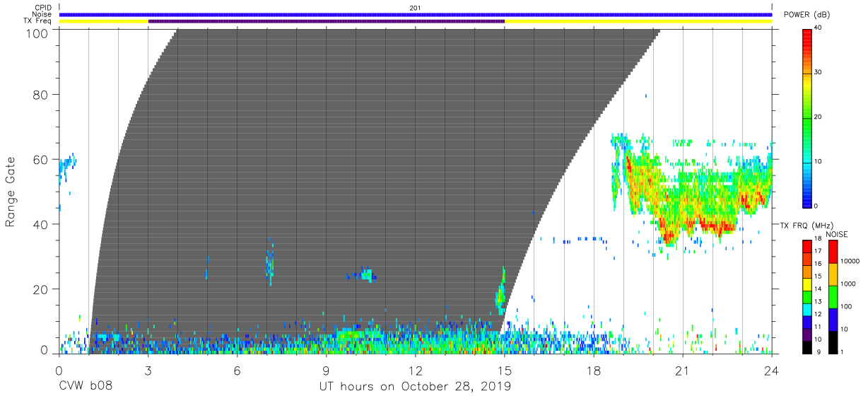The width and height of the screenshot is (868, 401).
Task: Click the CVW b08 radar label
Action: point(86,387)
